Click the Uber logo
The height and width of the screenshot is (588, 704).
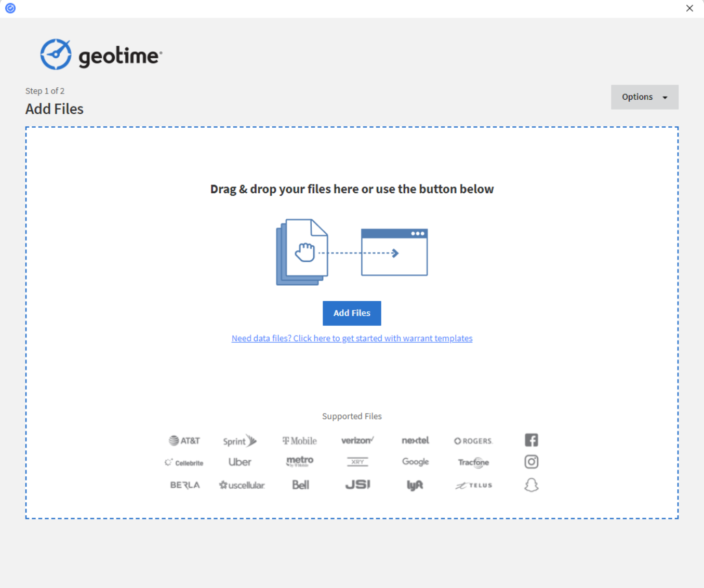(x=240, y=462)
